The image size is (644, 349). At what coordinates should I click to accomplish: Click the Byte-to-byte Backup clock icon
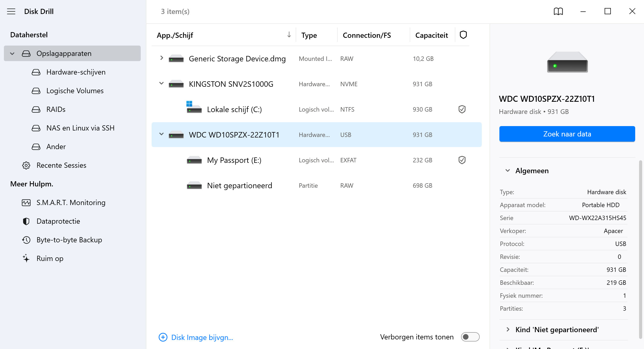(26, 240)
